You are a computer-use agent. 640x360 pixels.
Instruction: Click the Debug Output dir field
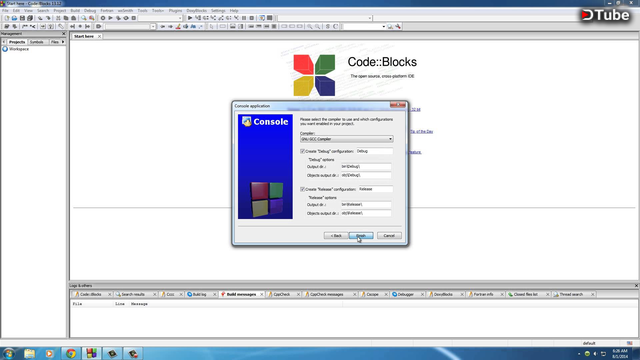click(366, 167)
